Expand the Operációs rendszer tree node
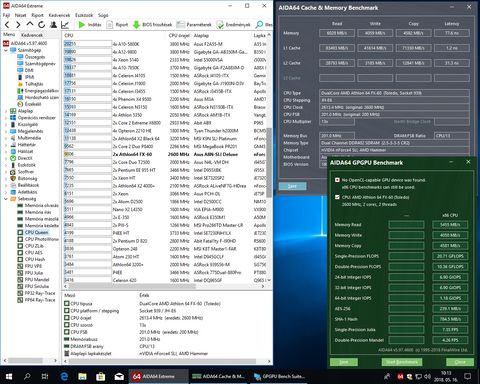The width and height of the screenshot is (480, 384). click(x=6, y=118)
